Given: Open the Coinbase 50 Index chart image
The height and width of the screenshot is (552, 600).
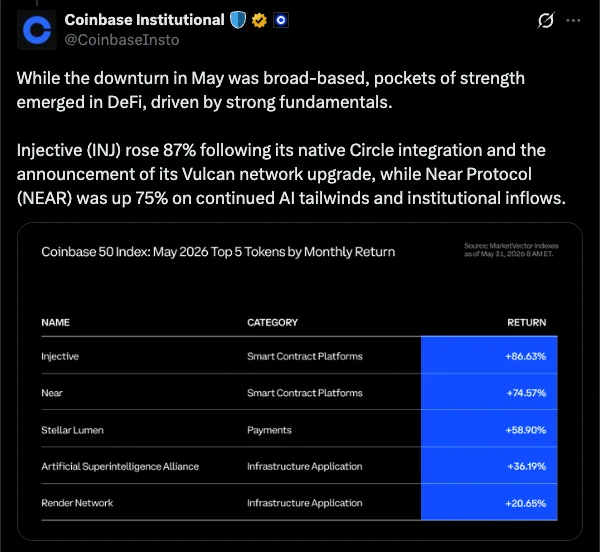Looking at the screenshot, I should (300, 381).
